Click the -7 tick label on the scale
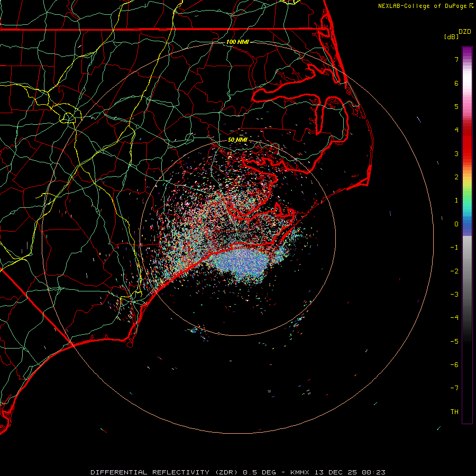This screenshot has height=476, width=476. click(454, 388)
